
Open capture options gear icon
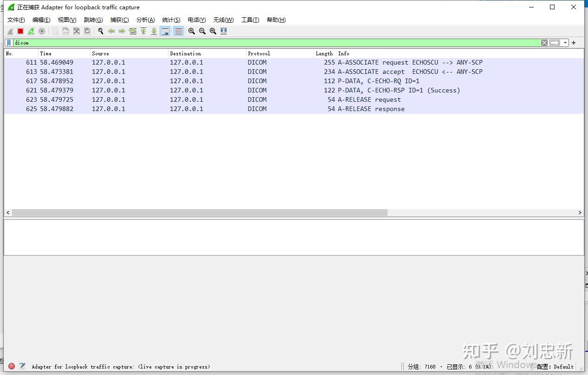(x=42, y=31)
